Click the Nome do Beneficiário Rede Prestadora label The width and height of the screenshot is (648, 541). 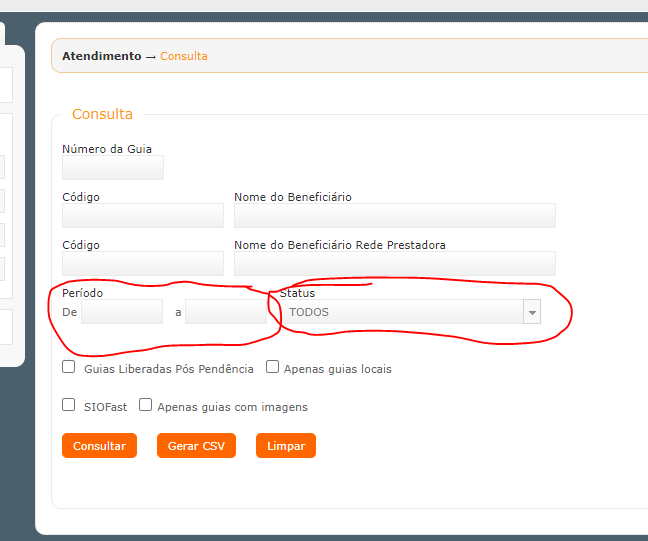pos(340,245)
